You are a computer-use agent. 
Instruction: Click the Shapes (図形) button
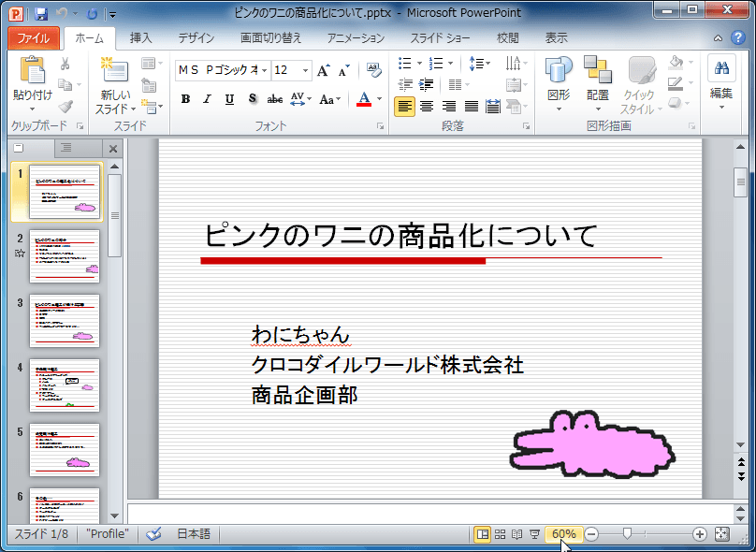click(559, 84)
